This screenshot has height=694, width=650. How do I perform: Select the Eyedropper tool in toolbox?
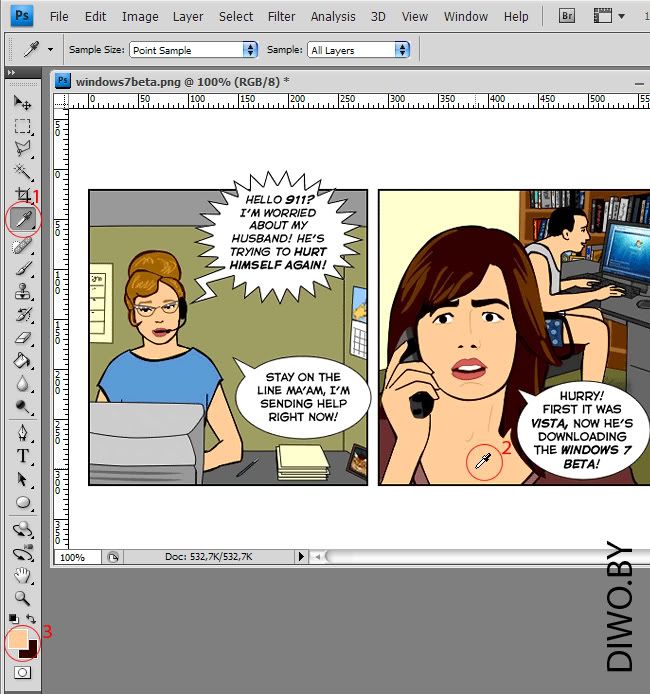[23, 219]
